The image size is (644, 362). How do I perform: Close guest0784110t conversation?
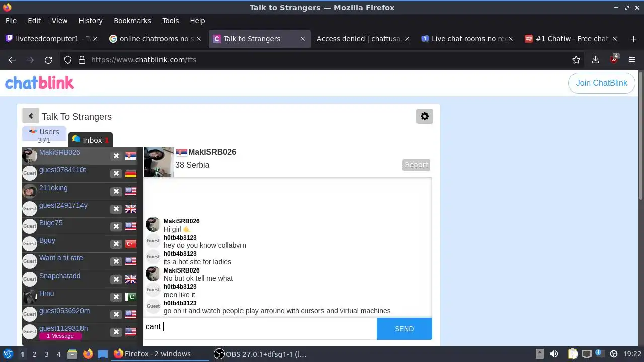116,173
